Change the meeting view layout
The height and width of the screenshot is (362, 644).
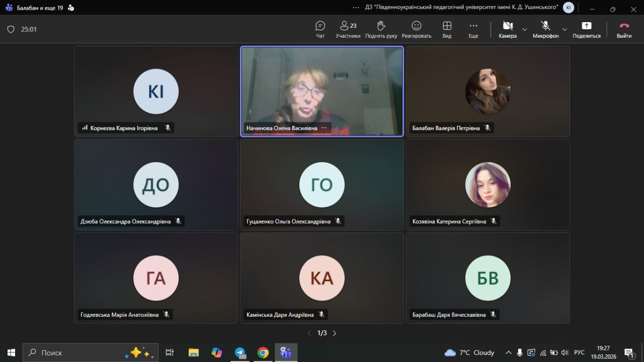tap(447, 29)
